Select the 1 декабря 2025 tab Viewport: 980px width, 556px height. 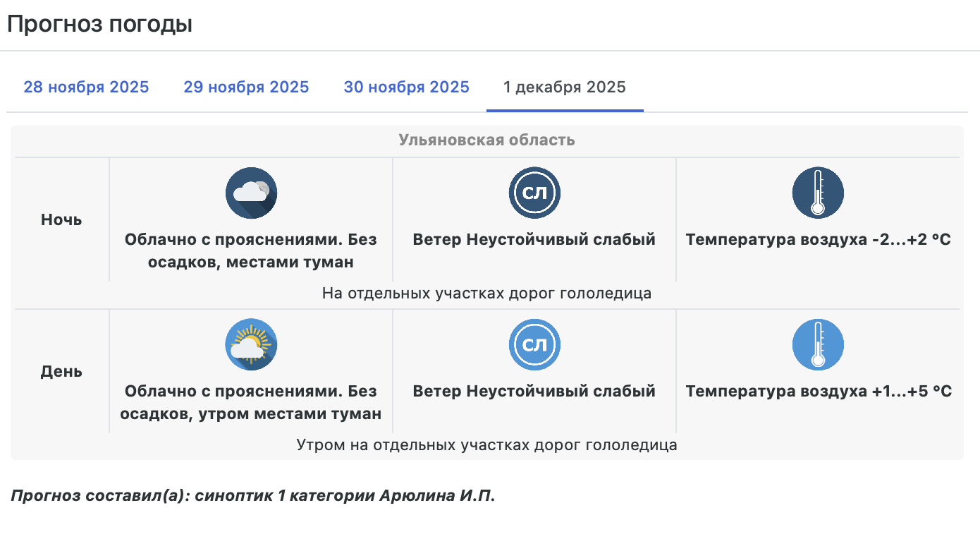[564, 87]
